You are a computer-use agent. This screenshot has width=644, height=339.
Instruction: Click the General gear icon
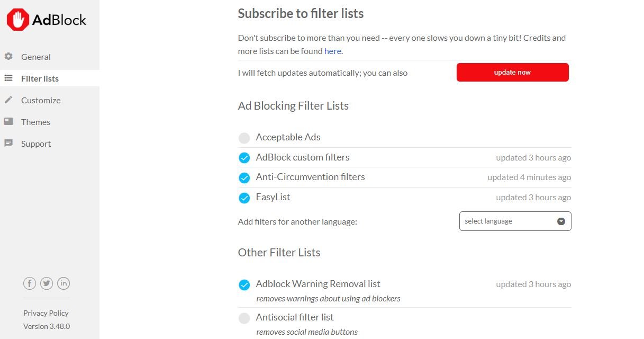click(8, 56)
